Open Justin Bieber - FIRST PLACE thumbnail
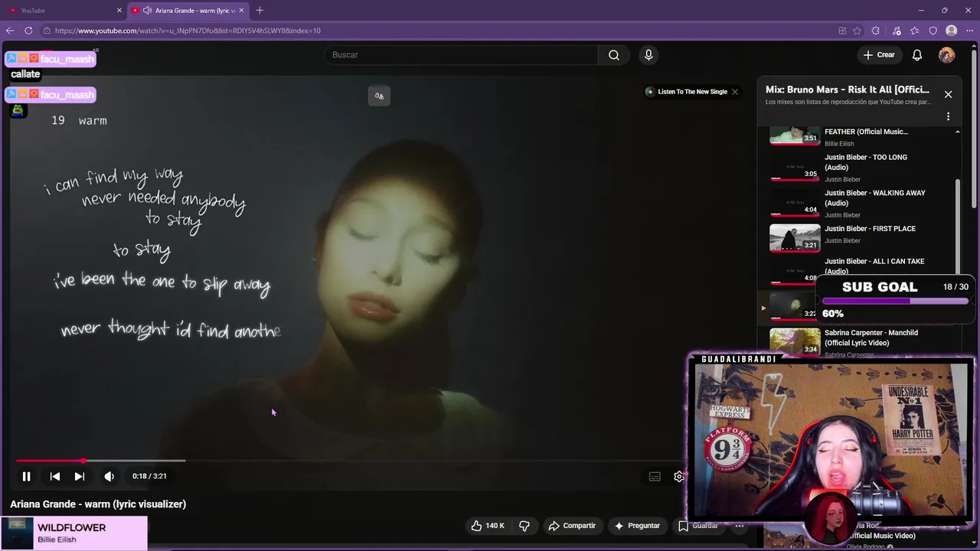The width and height of the screenshot is (980, 551). tap(795, 238)
